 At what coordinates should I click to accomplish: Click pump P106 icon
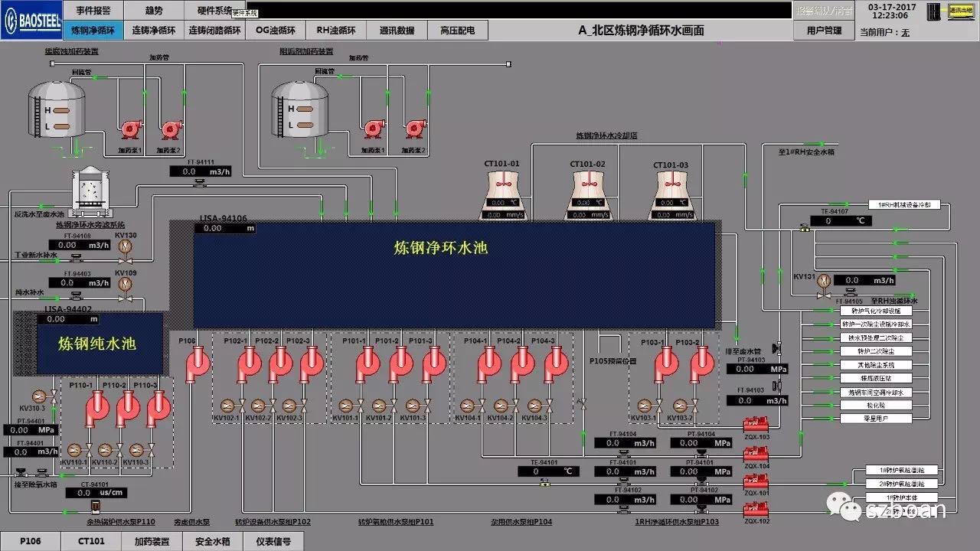click(x=197, y=364)
